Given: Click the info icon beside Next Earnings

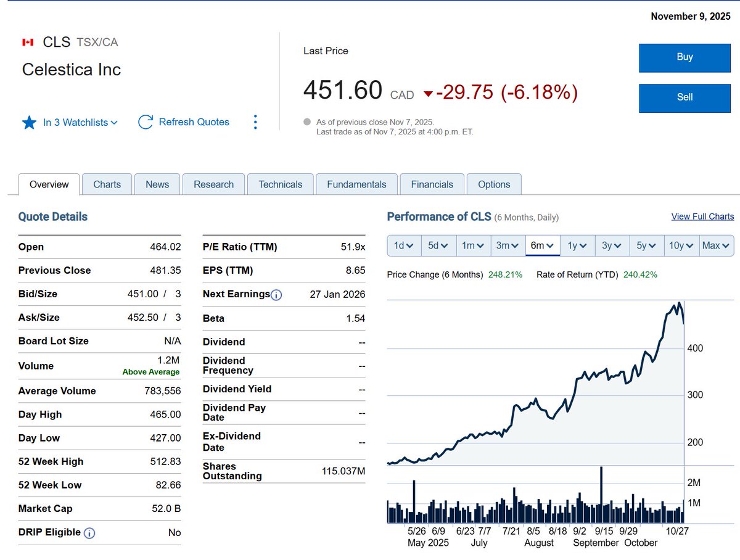Looking at the screenshot, I should point(276,295).
